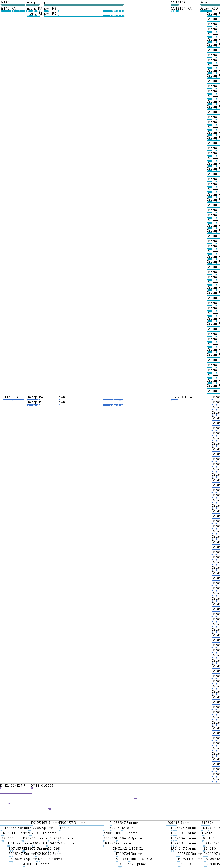Click the Dscam gene label
This screenshot has height=868, width=220.
coord(204,2)
